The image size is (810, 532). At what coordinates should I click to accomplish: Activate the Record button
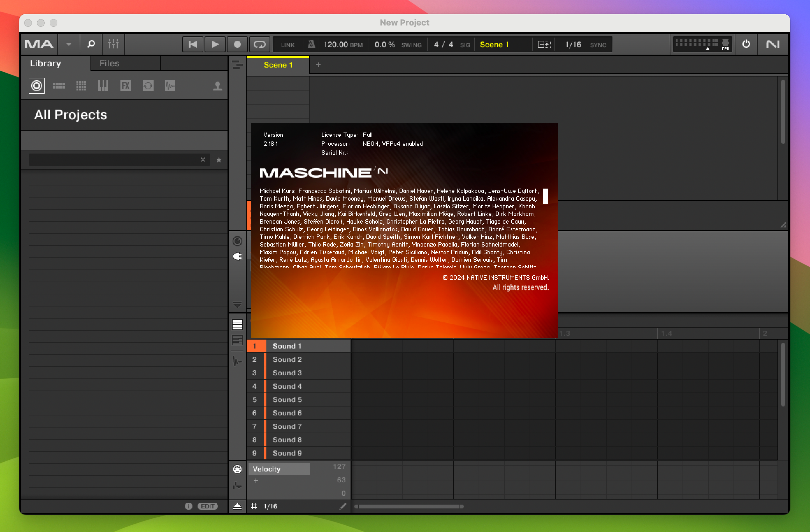click(237, 45)
